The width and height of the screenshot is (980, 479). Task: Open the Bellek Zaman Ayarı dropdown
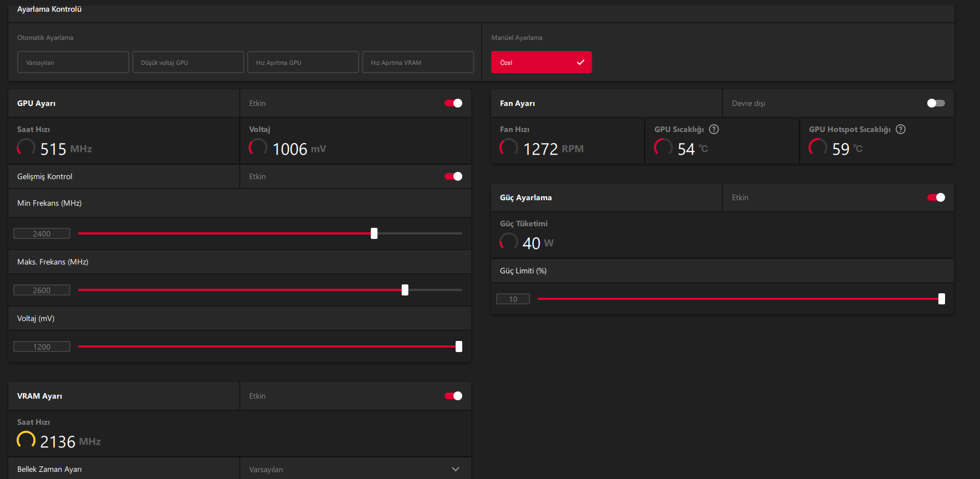(355, 469)
